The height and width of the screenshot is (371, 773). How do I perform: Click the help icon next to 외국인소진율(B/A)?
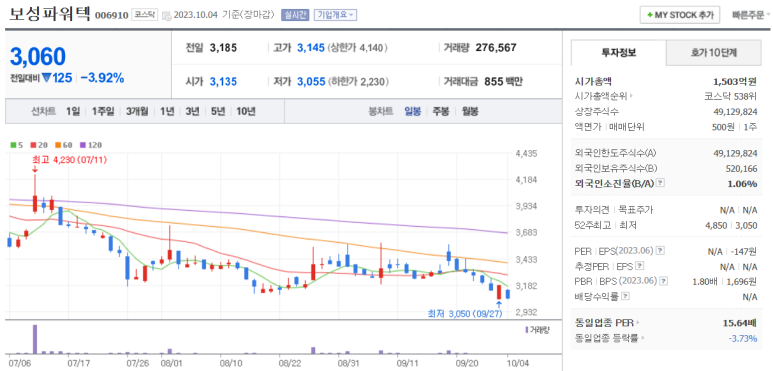(x=661, y=183)
